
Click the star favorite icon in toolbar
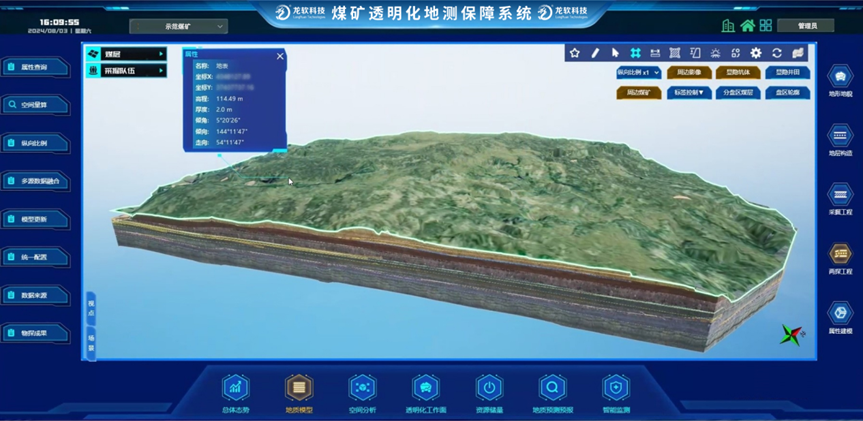click(574, 53)
